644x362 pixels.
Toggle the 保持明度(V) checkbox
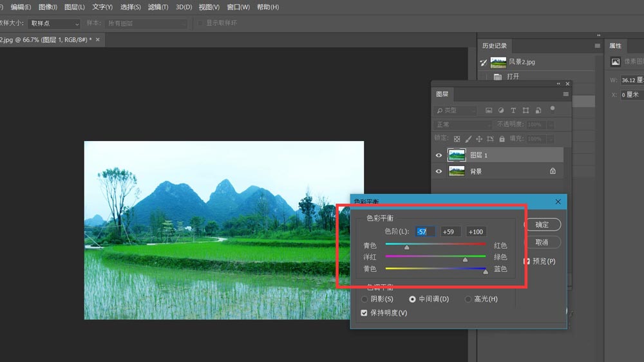(364, 313)
